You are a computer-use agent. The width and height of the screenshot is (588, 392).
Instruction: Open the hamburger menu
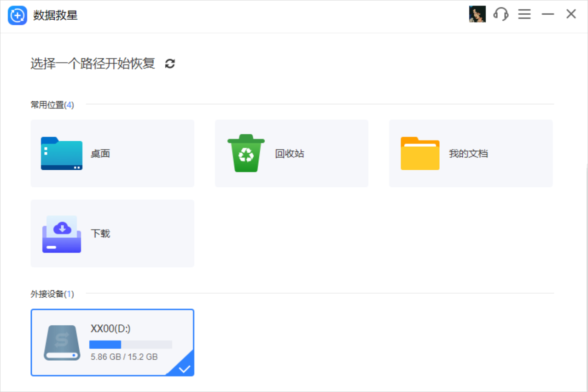[524, 14]
